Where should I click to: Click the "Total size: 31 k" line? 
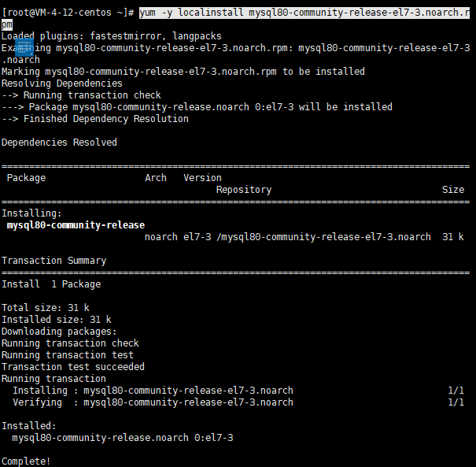(46, 308)
